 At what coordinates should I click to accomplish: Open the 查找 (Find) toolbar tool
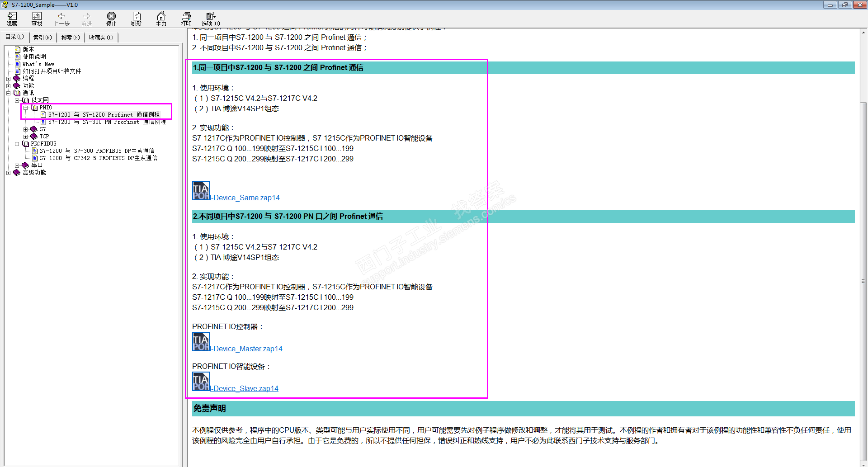point(37,19)
